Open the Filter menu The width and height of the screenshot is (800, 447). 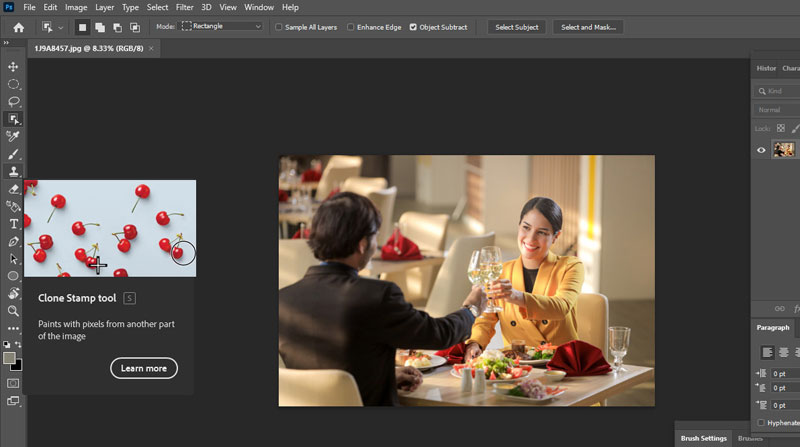[x=184, y=7]
